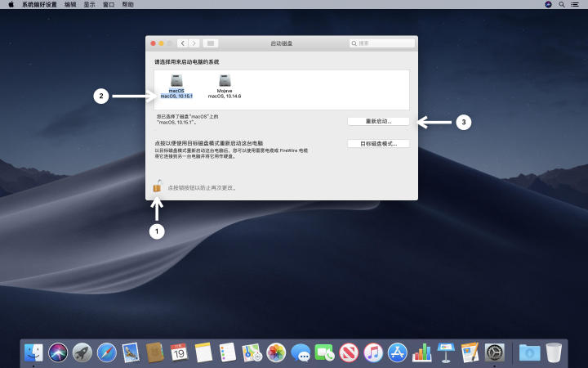This screenshot has width=588, height=368.
Task: Go back with the toolbar back arrow
Action: pyautogui.click(x=183, y=43)
